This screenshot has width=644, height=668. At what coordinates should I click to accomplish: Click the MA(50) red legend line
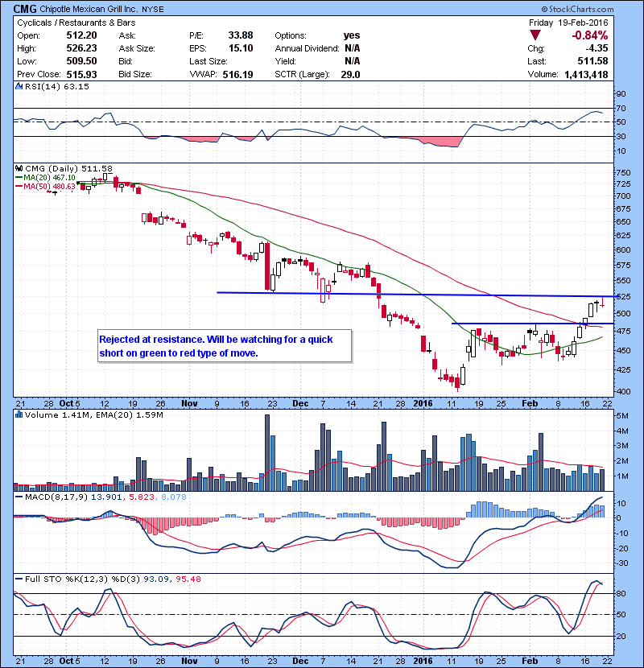click(19, 186)
